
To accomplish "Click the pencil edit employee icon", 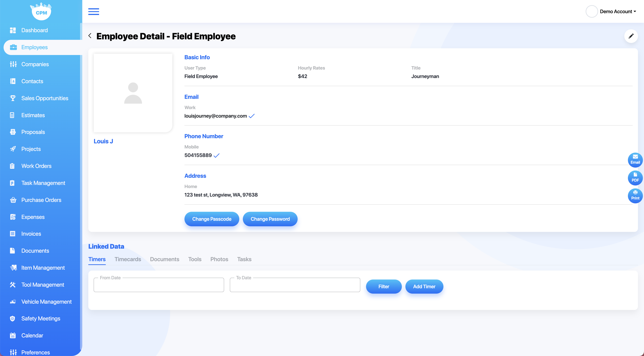I will pyautogui.click(x=631, y=36).
